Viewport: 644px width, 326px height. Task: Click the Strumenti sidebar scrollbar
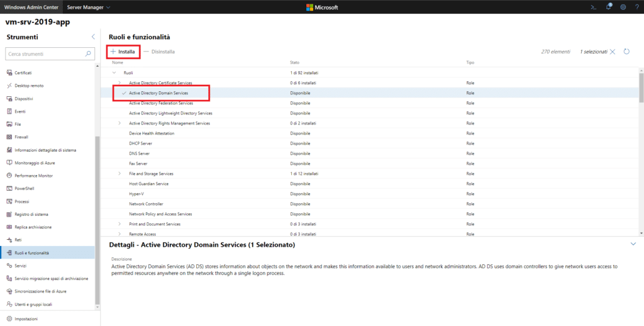click(x=97, y=220)
